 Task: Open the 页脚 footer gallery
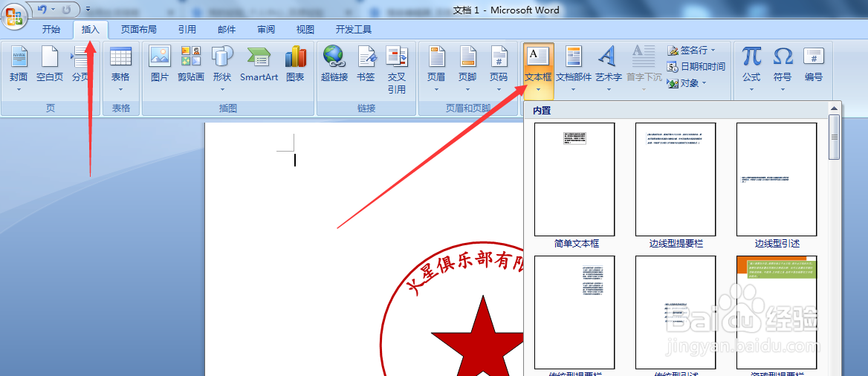tap(467, 68)
